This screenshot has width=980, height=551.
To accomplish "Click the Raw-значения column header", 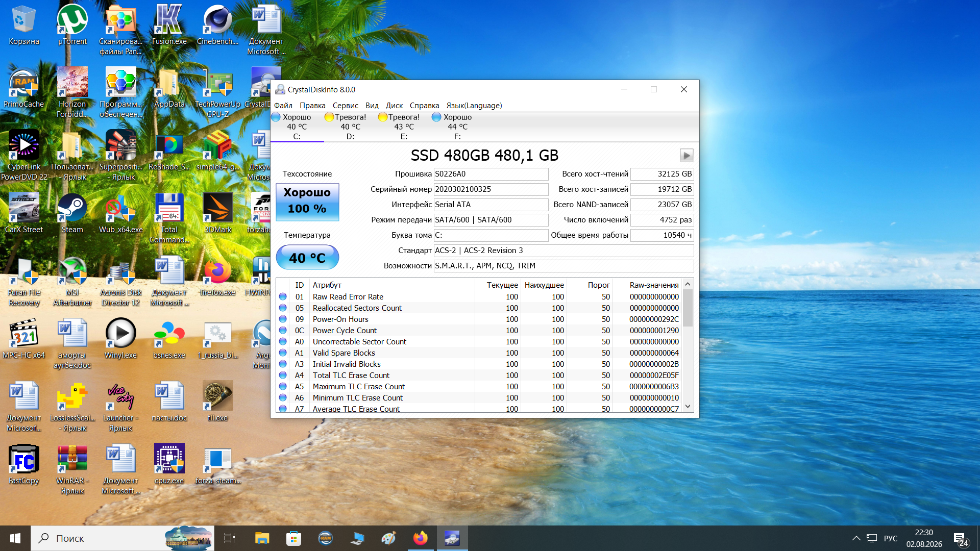I will 647,285.
